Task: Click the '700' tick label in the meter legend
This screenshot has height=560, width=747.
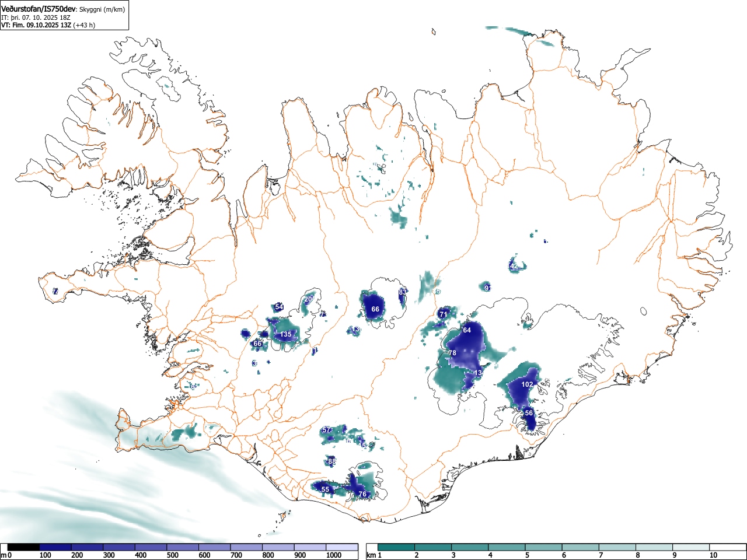Action: coord(236,555)
